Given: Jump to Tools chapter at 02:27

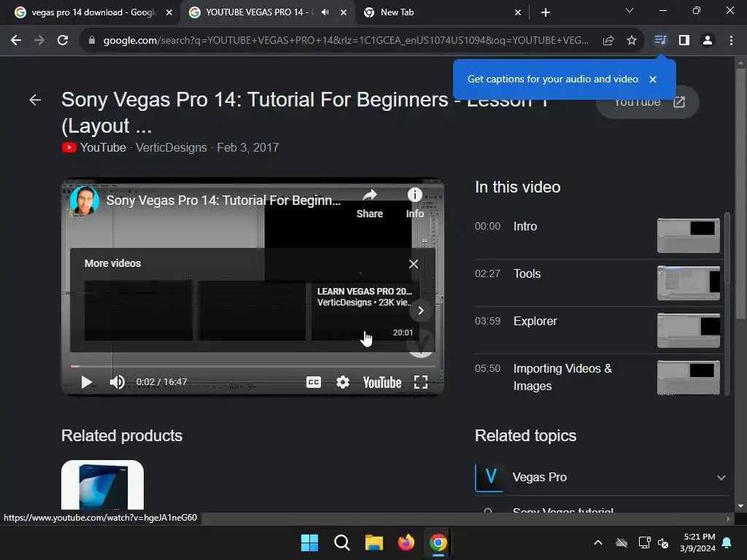Looking at the screenshot, I should pos(599,283).
